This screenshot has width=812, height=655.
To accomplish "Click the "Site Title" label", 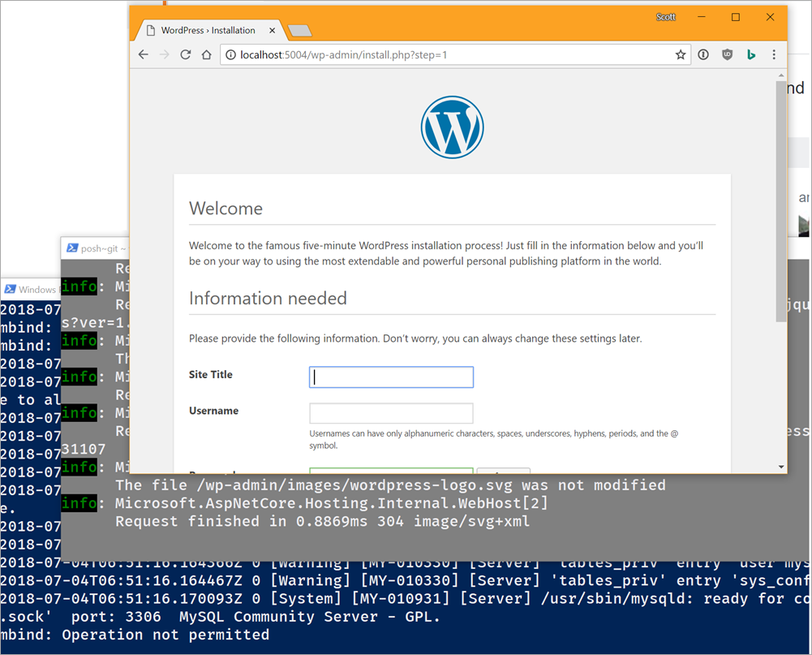I will click(211, 374).
